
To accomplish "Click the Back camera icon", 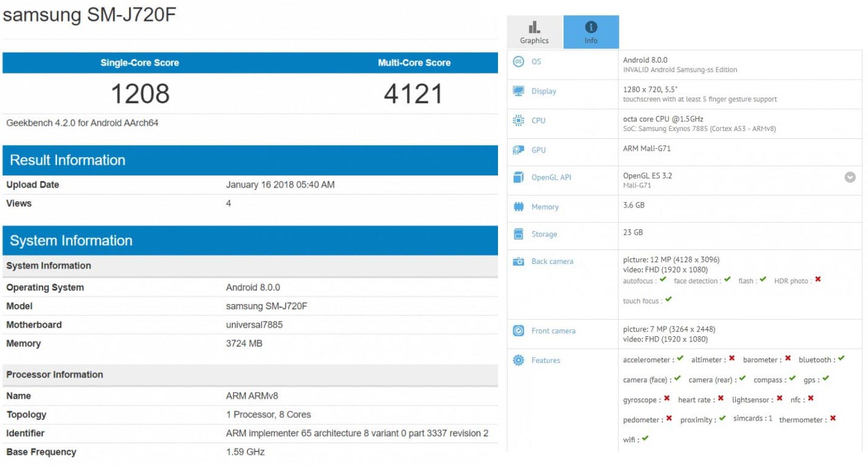I will [518, 262].
